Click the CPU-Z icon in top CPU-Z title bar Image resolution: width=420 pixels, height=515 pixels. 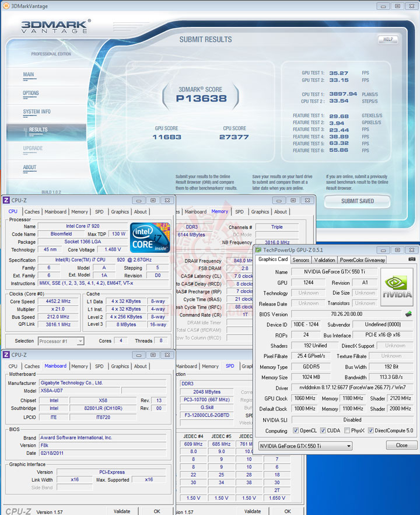coord(6,200)
